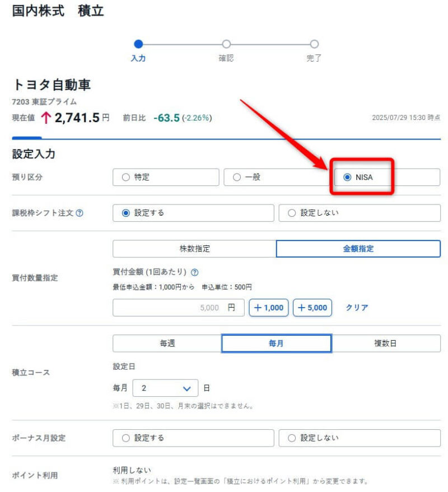This screenshot has width=448, height=492.
Task: Open the 毎月 day dropdown showing 2
Action: (x=165, y=388)
